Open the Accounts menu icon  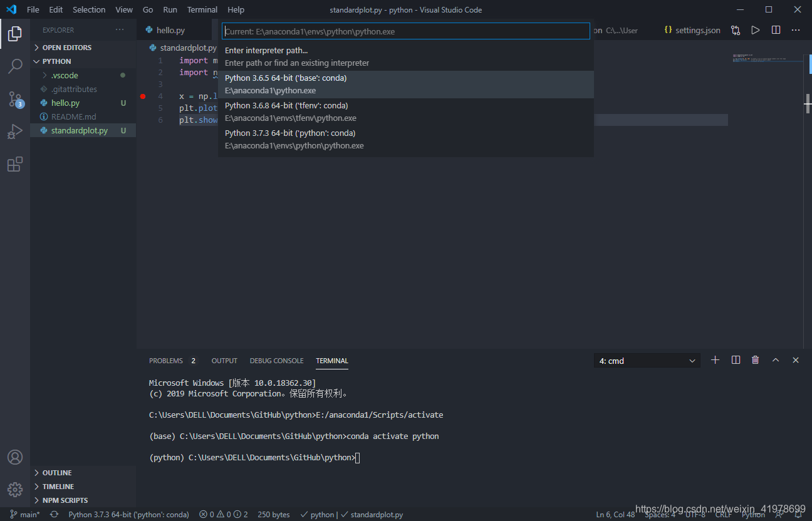click(x=15, y=457)
